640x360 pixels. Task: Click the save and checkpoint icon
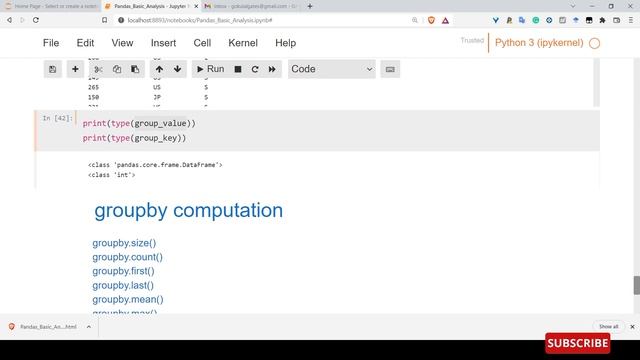53,69
